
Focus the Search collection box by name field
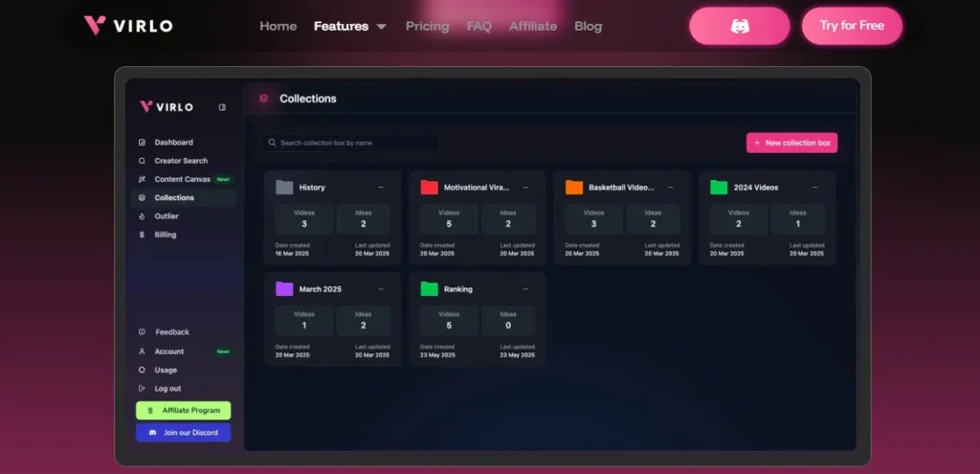pos(350,143)
